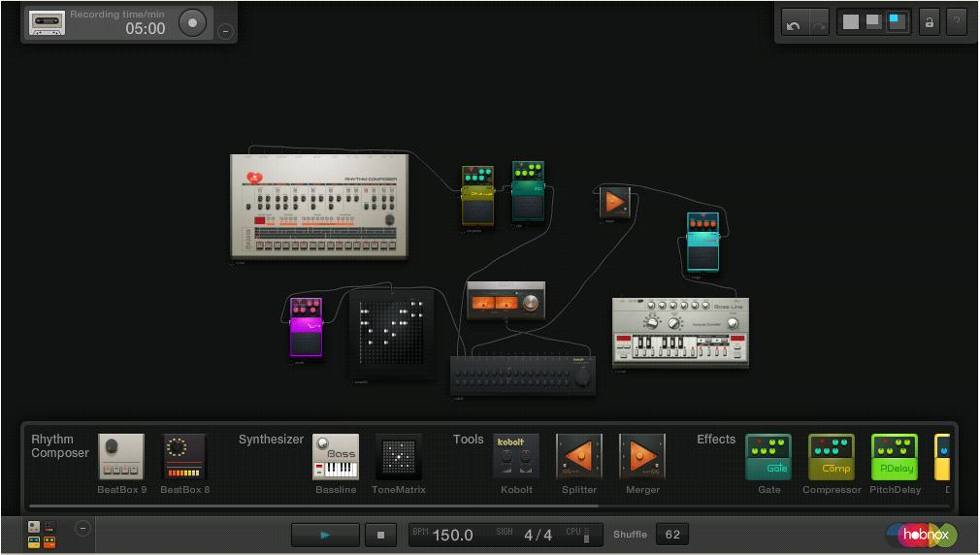
Task: Click the Redo arrow icon
Action: coord(818,23)
